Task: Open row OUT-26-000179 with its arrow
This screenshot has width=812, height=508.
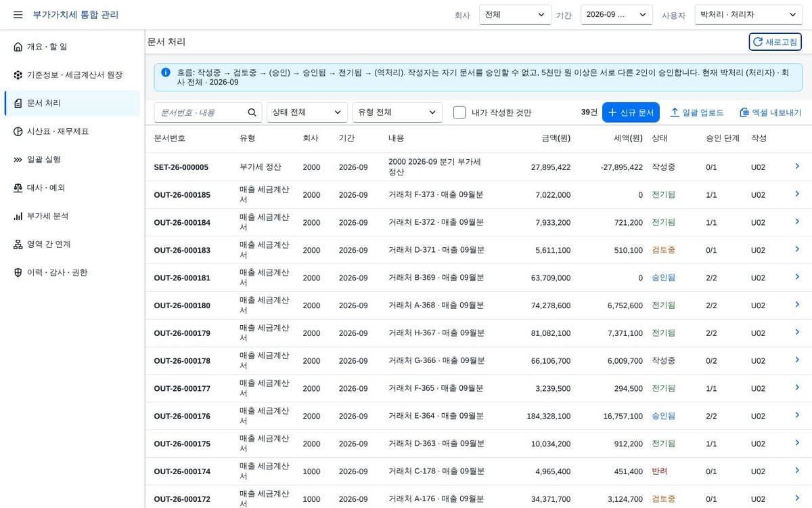Action: 797,333
